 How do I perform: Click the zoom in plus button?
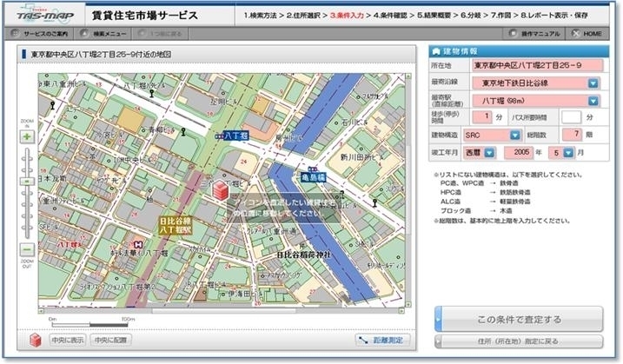click(27, 137)
